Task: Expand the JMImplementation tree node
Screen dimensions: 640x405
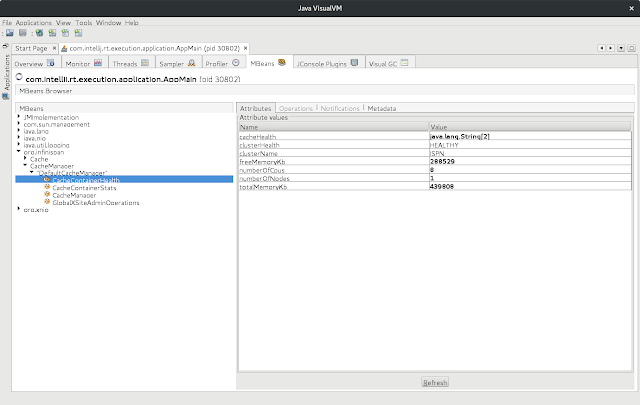Action: (x=19, y=117)
